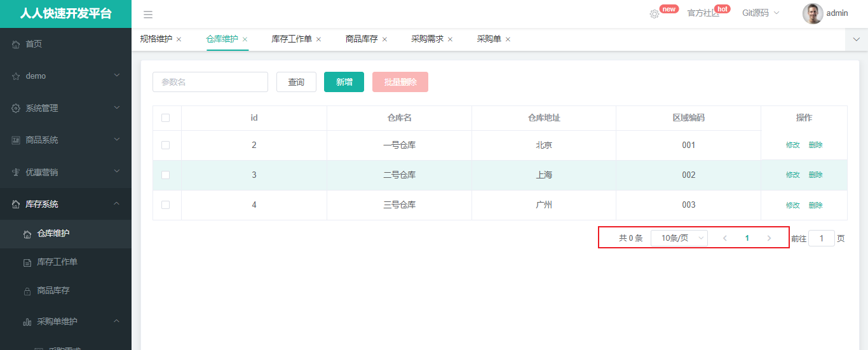Click 修改 for 一号仓库 row
Screen dimensions: 868x350
click(793, 145)
